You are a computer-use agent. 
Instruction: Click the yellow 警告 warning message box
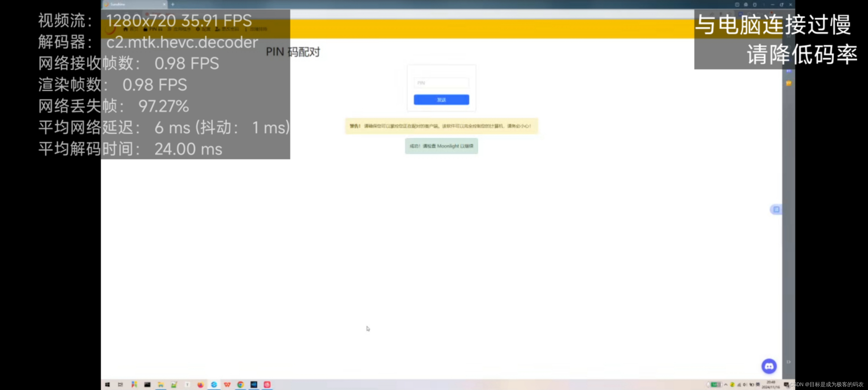point(441,126)
